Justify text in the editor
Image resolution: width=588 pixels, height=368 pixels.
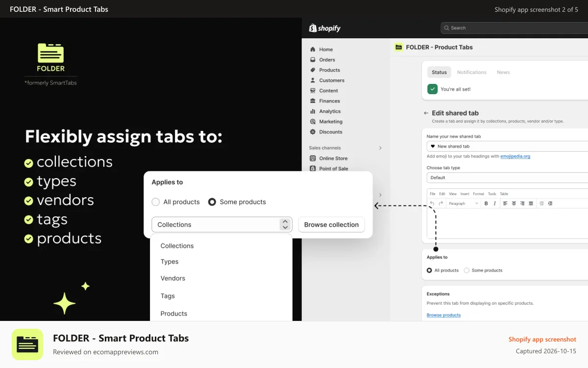pyautogui.click(x=531, y=203)
